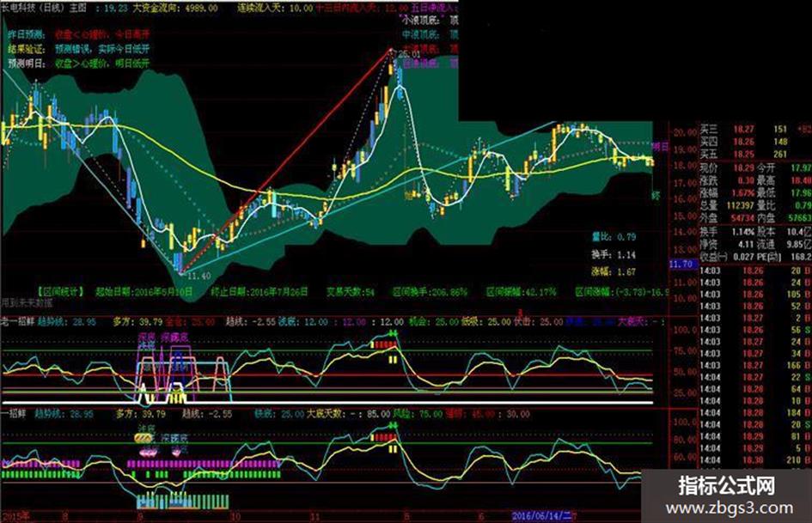This screenshot has width=812, height=523.
Task: Select the 2016/06/14 date marker on timeline
Action: pos(541,516)
